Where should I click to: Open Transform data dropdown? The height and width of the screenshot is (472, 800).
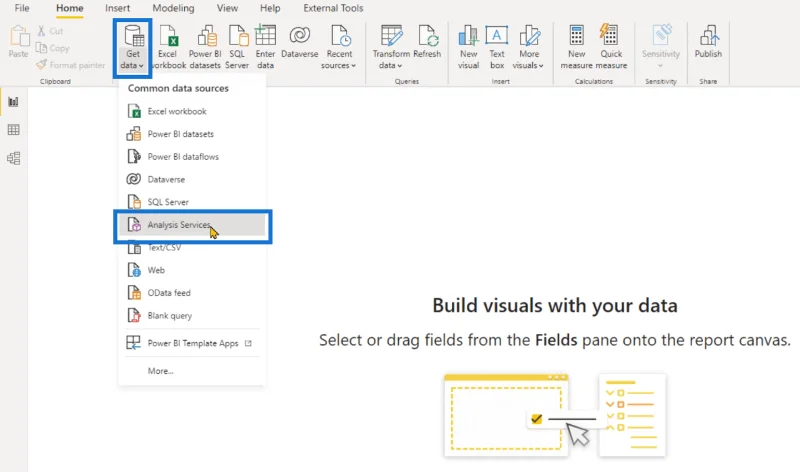click(x=391, y=47)
